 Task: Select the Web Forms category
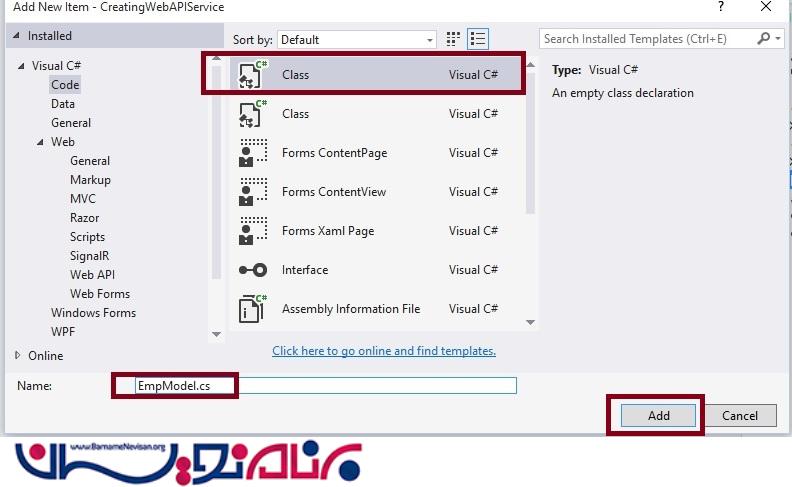[100, 294]
